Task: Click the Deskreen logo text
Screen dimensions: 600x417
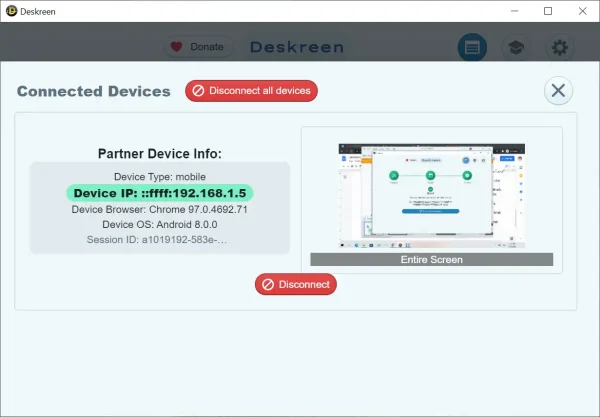Action: click(297, 47)
